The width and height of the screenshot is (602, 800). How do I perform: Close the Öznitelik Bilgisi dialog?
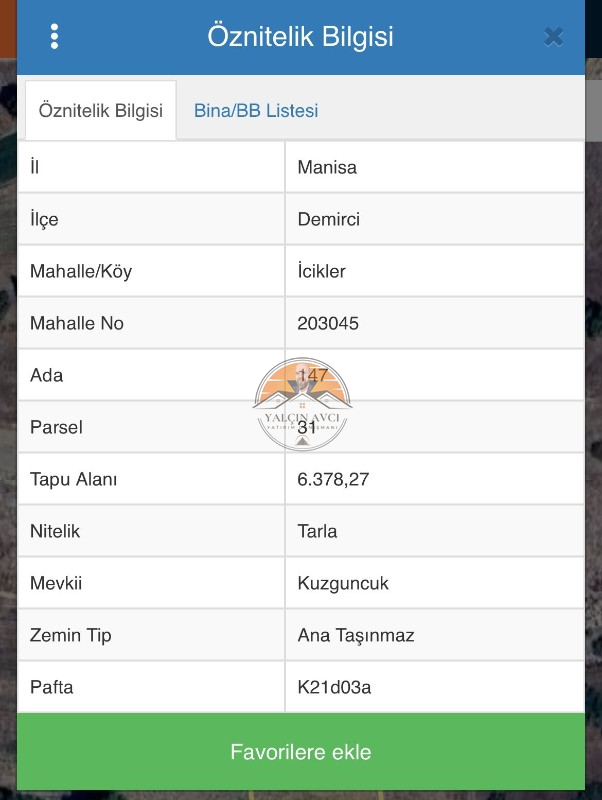(x=553, y=37)
